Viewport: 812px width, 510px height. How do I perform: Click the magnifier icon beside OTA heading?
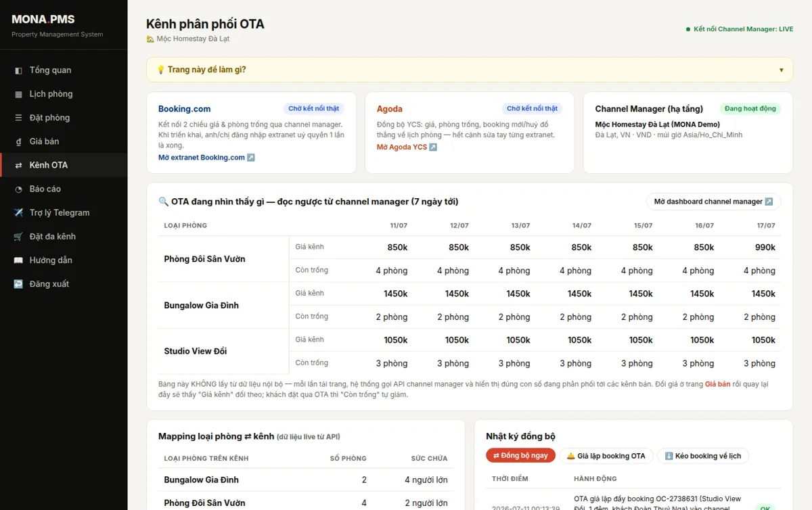pyautogui.click(x=163, y=202)
